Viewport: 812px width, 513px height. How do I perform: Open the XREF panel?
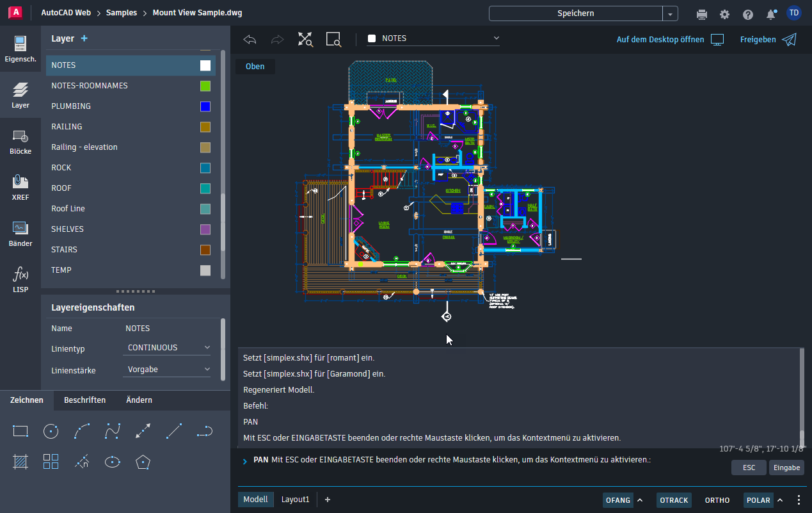(20, 187)
